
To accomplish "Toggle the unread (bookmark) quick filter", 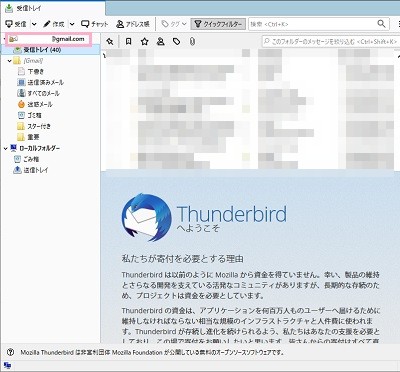I will [x=128, y=42].
